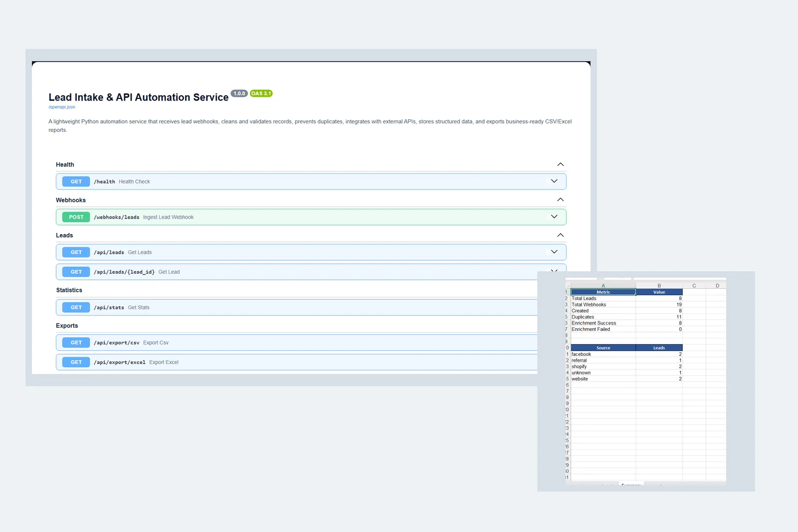Select spreadsheet column C header
798x532 pixels.
click(694, 286)
